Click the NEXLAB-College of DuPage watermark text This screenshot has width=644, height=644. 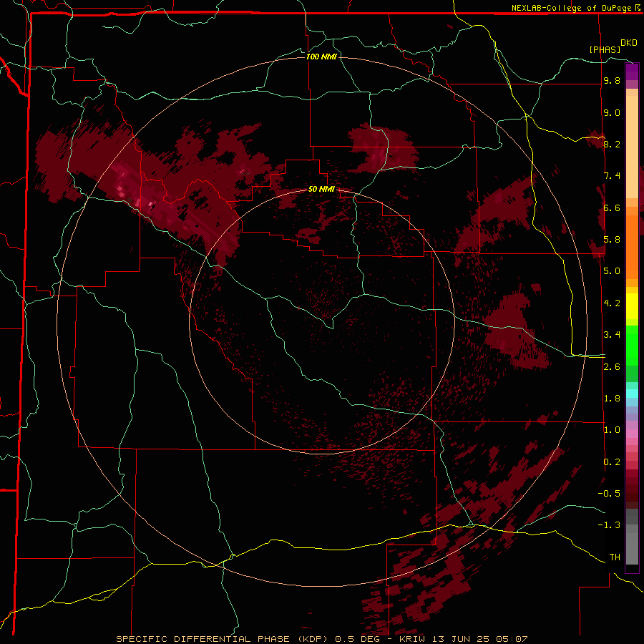(x=575, y=8)
